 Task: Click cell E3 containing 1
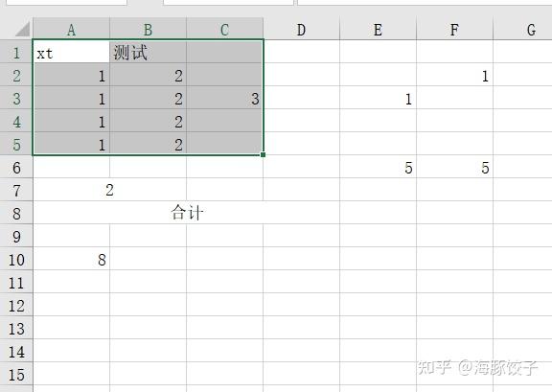(379, 99)
